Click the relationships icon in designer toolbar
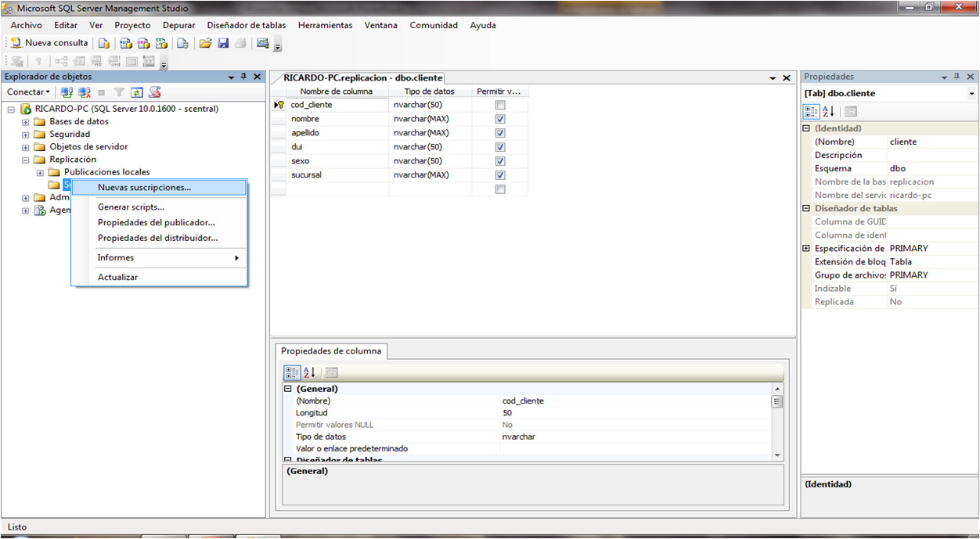This screenshot has height=539, width=980. (x=61, y=62)
